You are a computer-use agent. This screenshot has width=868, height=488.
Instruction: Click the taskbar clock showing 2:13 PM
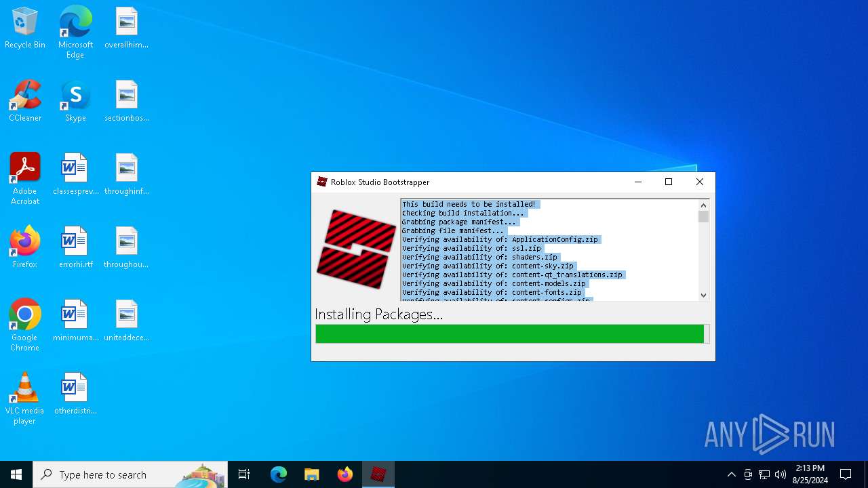tap(810, 474)
